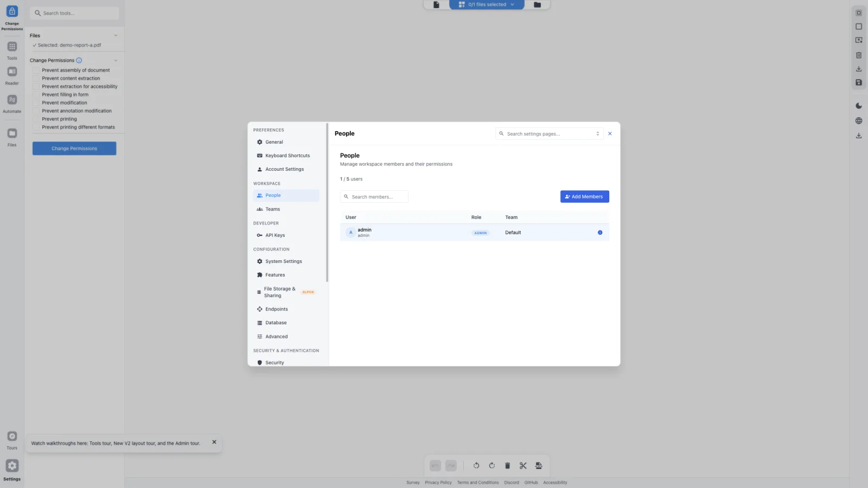Open the Privacy Policy link
Image resolution: width=868 pixels, height=488 pixels.
tap(438, 483)
